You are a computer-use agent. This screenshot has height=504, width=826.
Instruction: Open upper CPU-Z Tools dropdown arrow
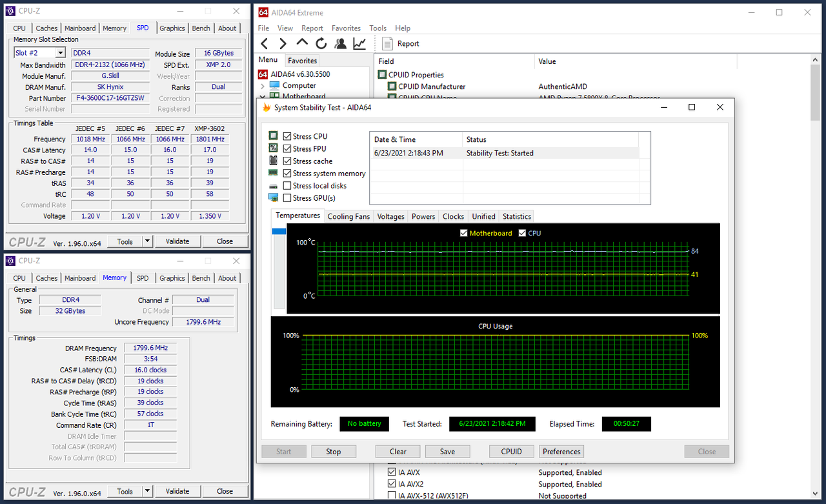tap(147, 241)
